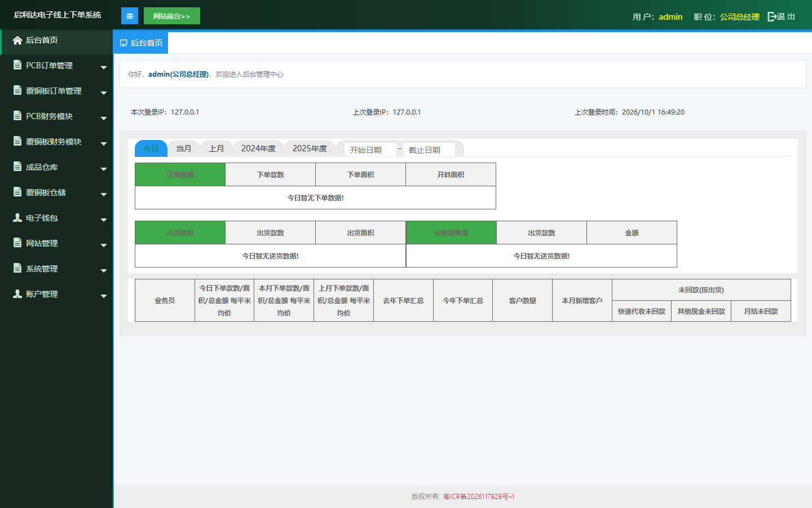Select the 今日 date tab
812x508 pixels.
[x=151, y=148]
